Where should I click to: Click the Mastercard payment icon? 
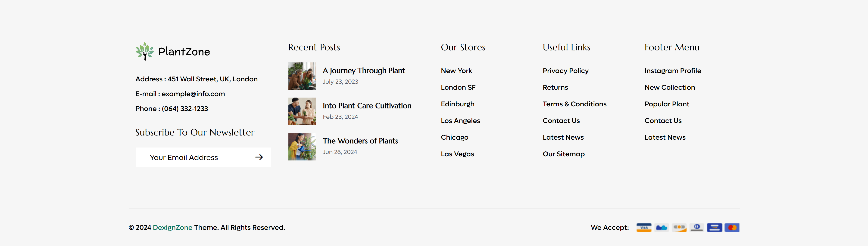click(x=732, y=228)
